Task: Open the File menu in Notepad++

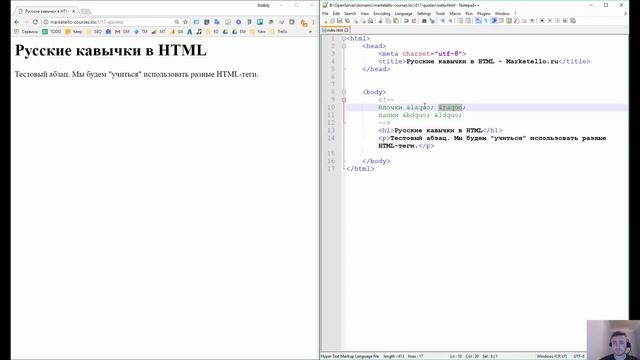Action: tap(325, 13)
